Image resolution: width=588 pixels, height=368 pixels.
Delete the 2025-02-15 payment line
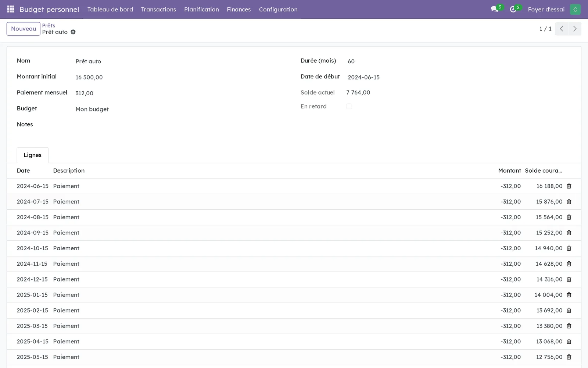click(x=569, y=311)
